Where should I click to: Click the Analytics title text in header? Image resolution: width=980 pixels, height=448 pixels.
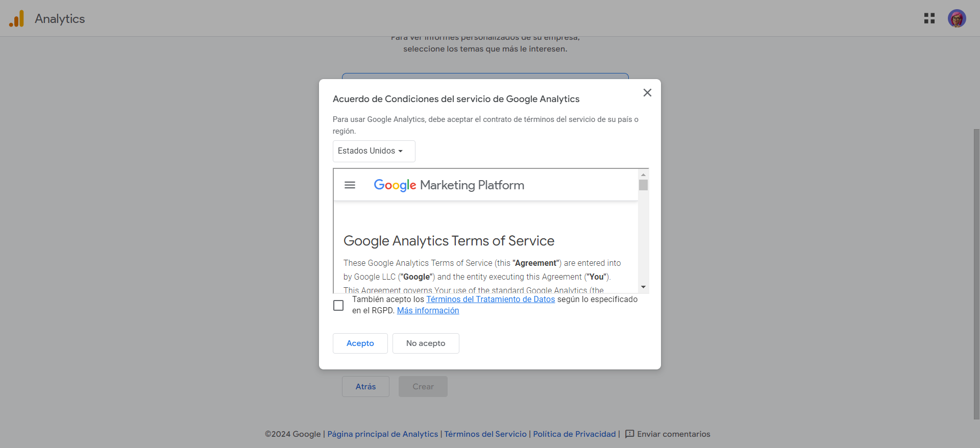[x=60, y=19]
